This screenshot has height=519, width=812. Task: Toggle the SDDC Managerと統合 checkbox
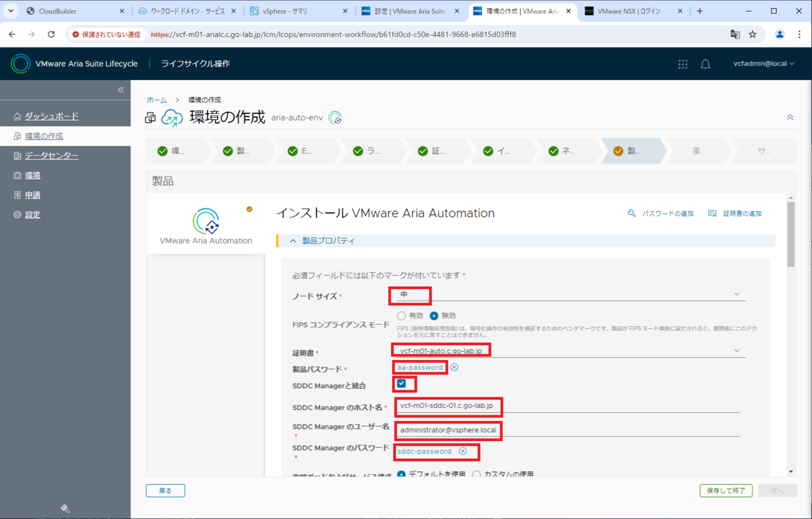[401, 384]
